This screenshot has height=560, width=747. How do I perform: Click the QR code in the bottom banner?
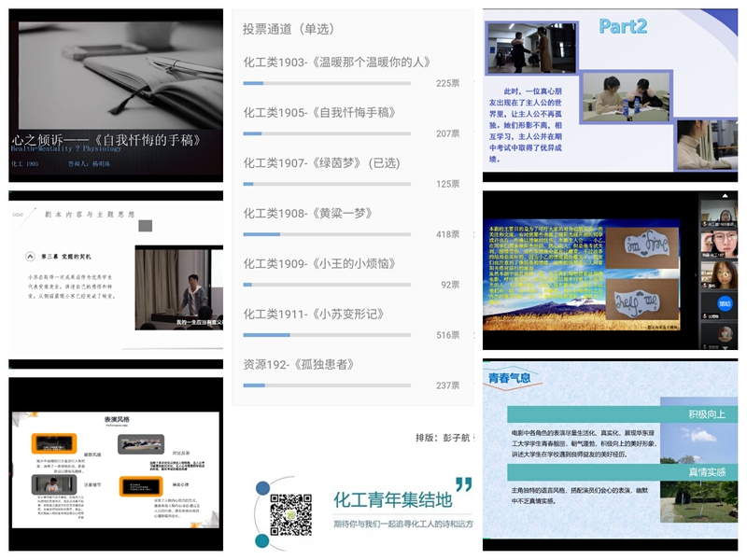pos(289,512)
